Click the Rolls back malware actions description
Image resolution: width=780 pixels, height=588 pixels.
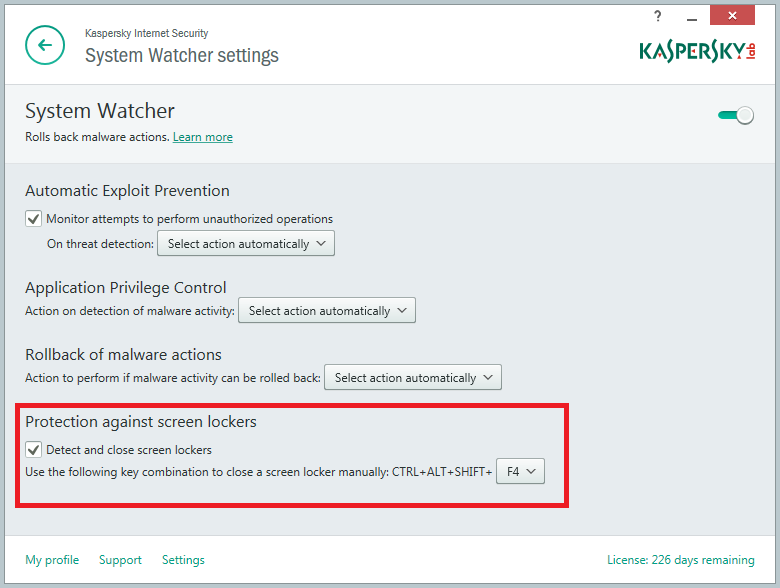pyautogui.click(x=98, y=137)
